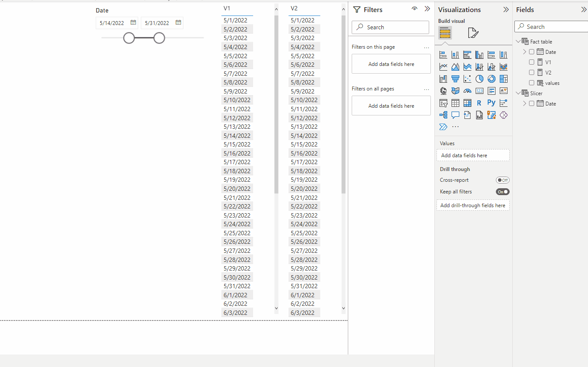
Task: Open the end date calendar picker
Action: click(x=178, y=22)
